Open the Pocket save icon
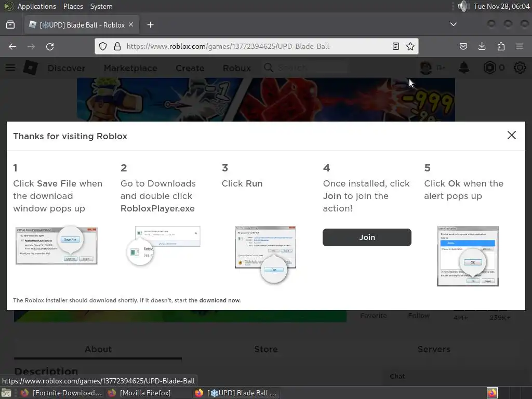Screen dimensions: 532x399 [x=463, y=46]
